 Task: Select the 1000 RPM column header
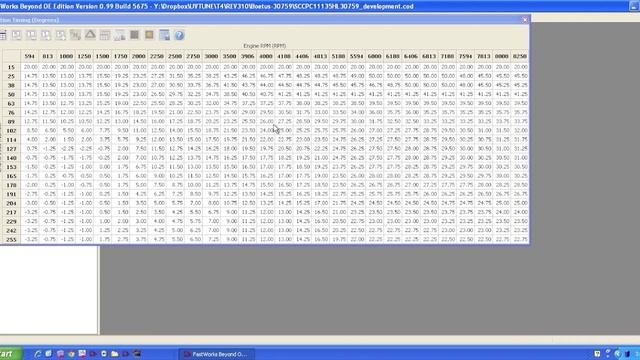(x=66, y=56)
